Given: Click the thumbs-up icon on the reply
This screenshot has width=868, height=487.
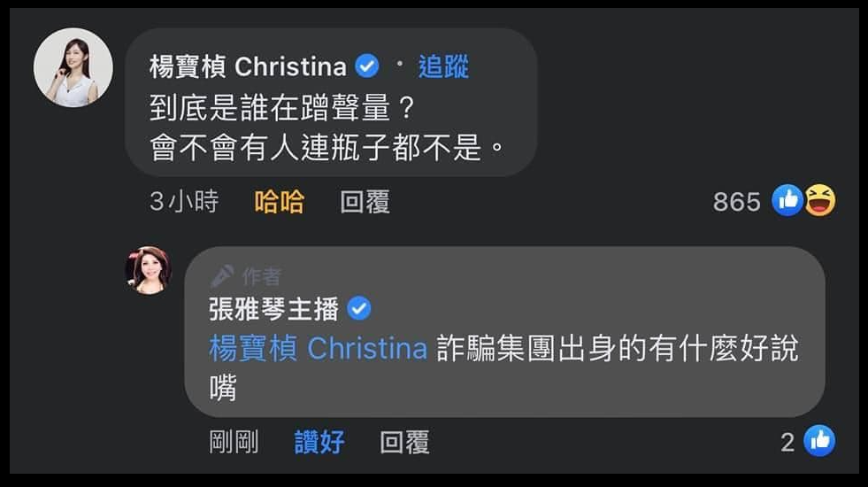Looking at the screenshot, I should click(x=819, y=441).
